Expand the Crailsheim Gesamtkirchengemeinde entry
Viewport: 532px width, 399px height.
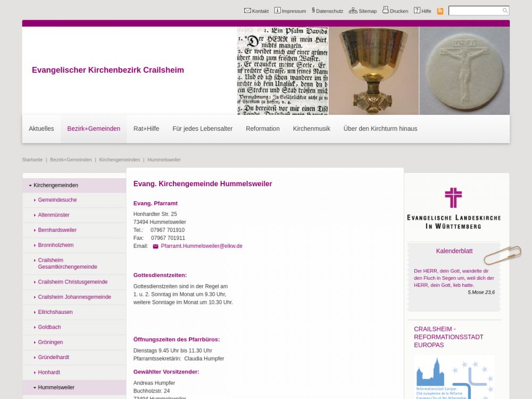(x=35, y=261)
